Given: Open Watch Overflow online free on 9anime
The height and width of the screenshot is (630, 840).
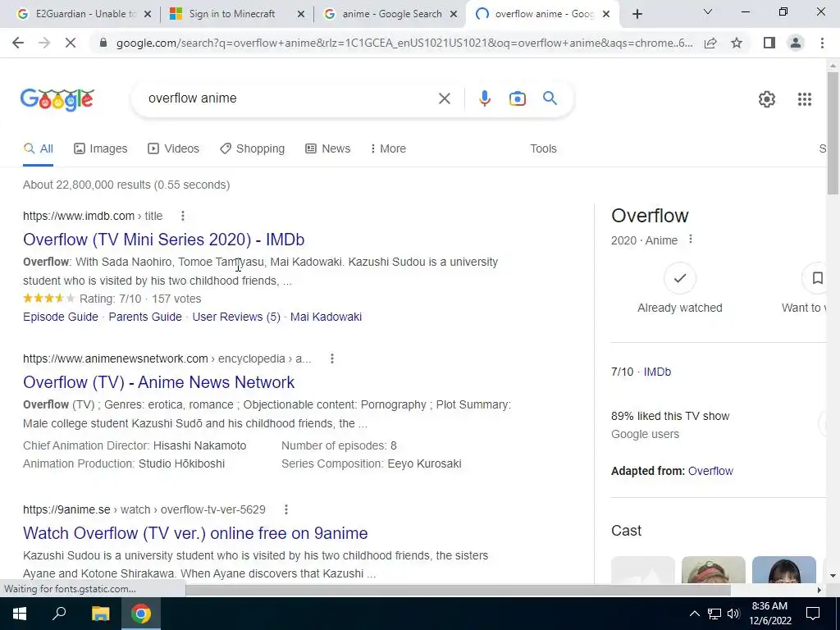Looking at the screenshot, I should [x=195, y=533].
